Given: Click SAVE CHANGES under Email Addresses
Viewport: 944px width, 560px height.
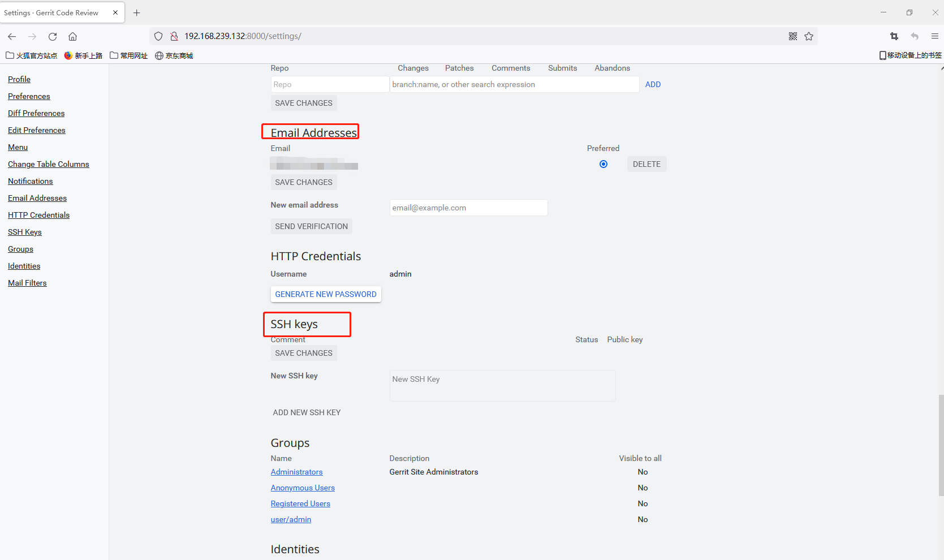Looking at the screenshot, I should tap(304, 182).
